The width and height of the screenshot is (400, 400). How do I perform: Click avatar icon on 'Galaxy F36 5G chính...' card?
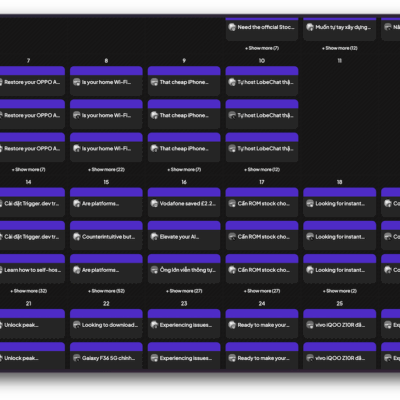tap(77, 358)
